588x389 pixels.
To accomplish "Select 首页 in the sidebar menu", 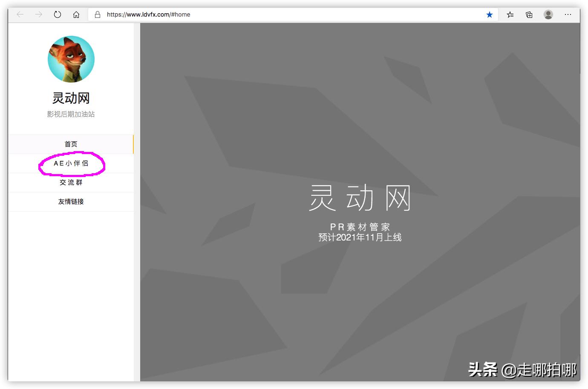I will pyautogui.click(x=71, y=144).
